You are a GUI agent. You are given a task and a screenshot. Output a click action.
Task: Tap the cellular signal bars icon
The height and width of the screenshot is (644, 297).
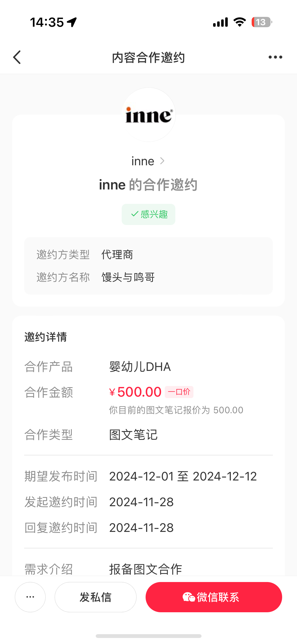(220, 22)
